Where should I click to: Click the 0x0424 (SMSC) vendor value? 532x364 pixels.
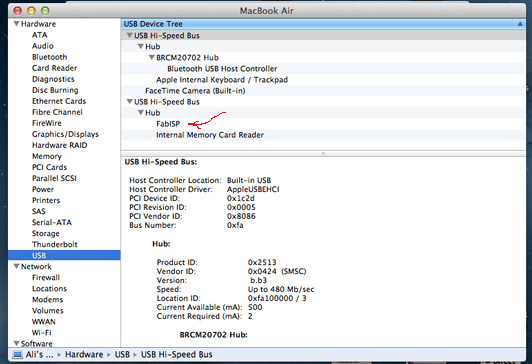tap(277, 271)
